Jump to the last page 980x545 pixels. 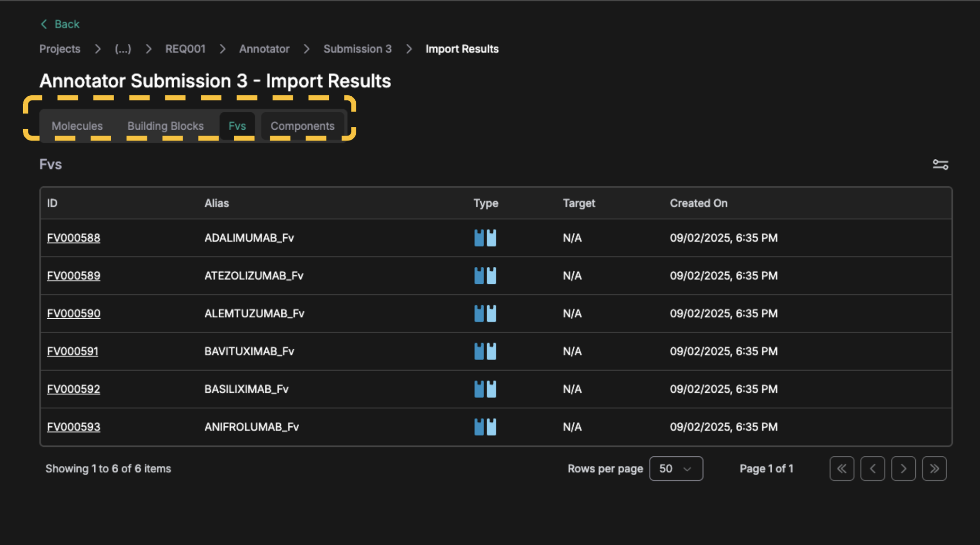pyautogui.click(x=934, y=469)
